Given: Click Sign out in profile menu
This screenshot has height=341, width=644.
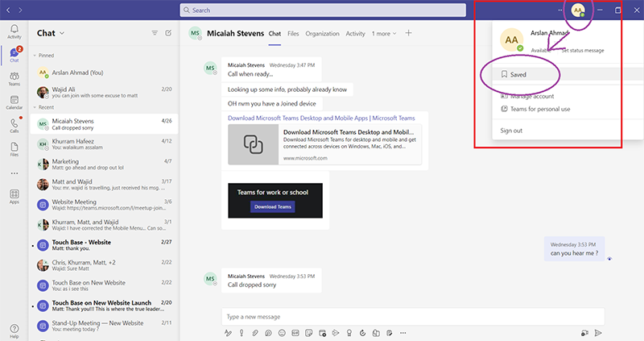Looking at the screenshot, I should pos(511,131).
